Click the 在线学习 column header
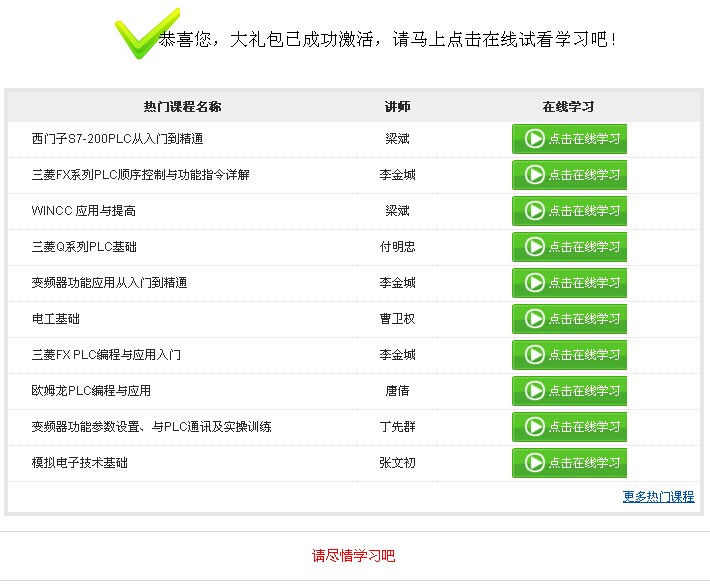The width and height of the screenshot is (710, 587). click(x=568, y=107)
